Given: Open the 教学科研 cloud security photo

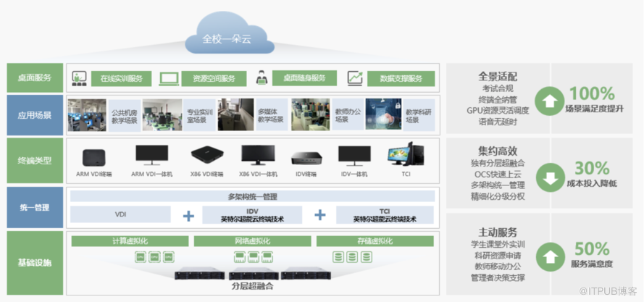Looking at the screenshot, I should (384, 114).
